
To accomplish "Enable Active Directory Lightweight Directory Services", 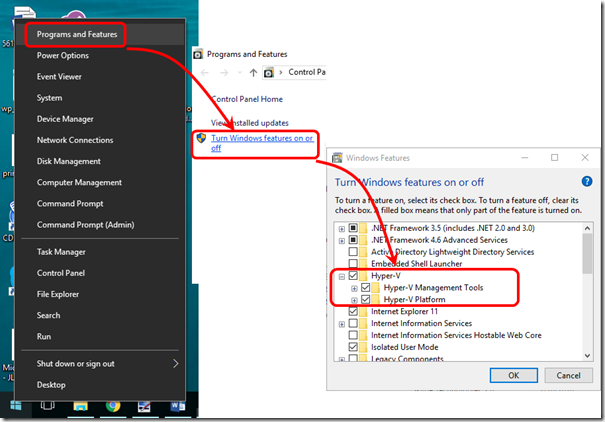I will pos(353,252).
